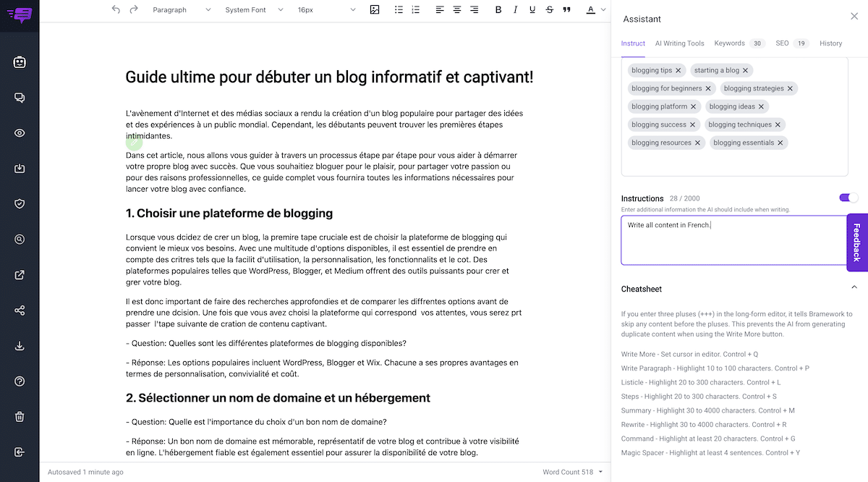Screen dimensions: 868x482
Task: Click the redo arrow in the toolbar
Action: [133, 10]
